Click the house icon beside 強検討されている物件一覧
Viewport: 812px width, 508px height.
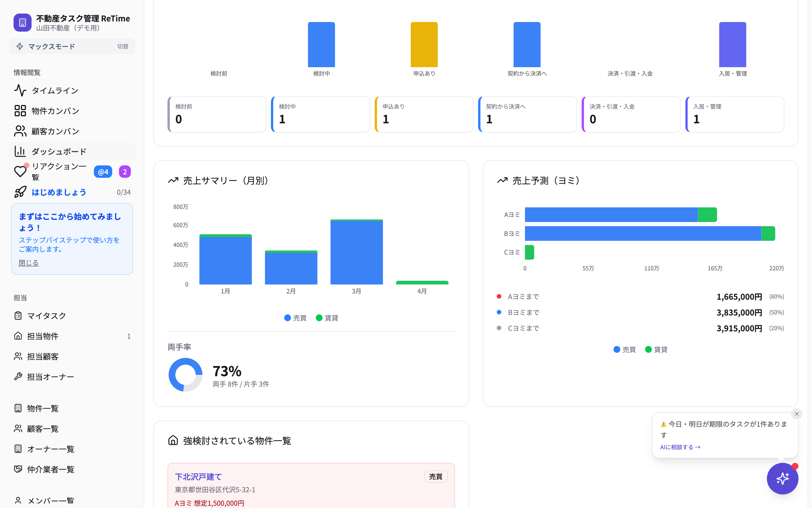173,440
